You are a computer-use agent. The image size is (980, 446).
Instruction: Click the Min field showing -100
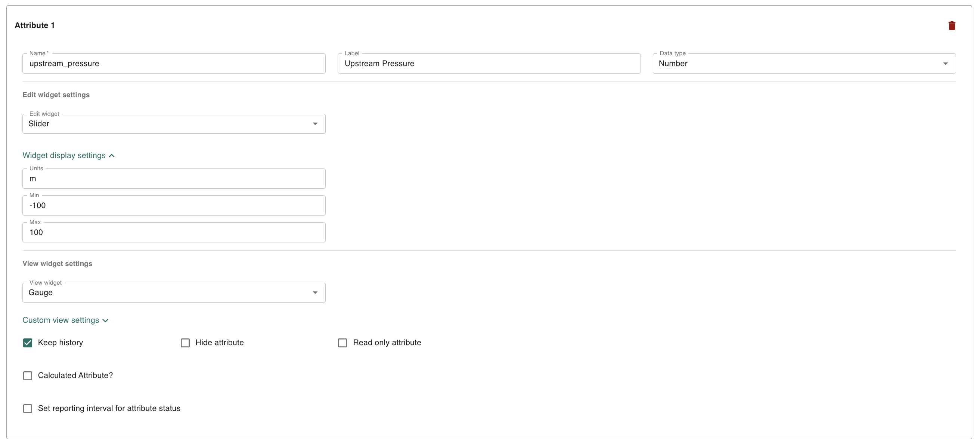pyautogui.click(x=173, y=205)
